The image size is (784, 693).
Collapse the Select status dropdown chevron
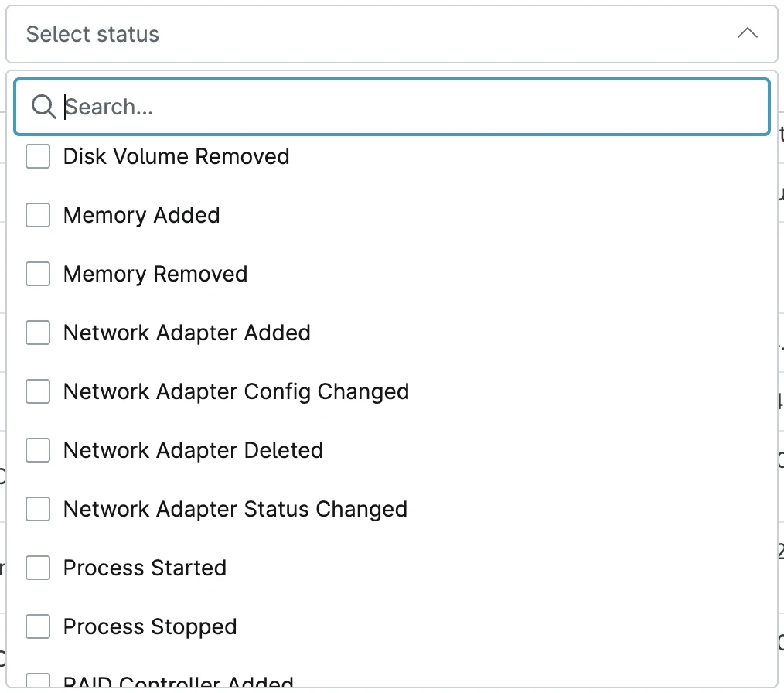(x=748, y=33)
